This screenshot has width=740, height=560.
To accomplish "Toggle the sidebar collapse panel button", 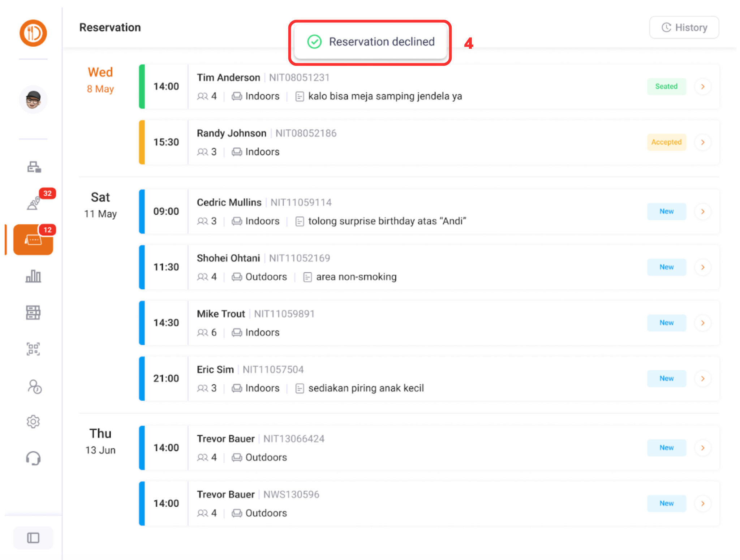I will click(x=33, y=538).
